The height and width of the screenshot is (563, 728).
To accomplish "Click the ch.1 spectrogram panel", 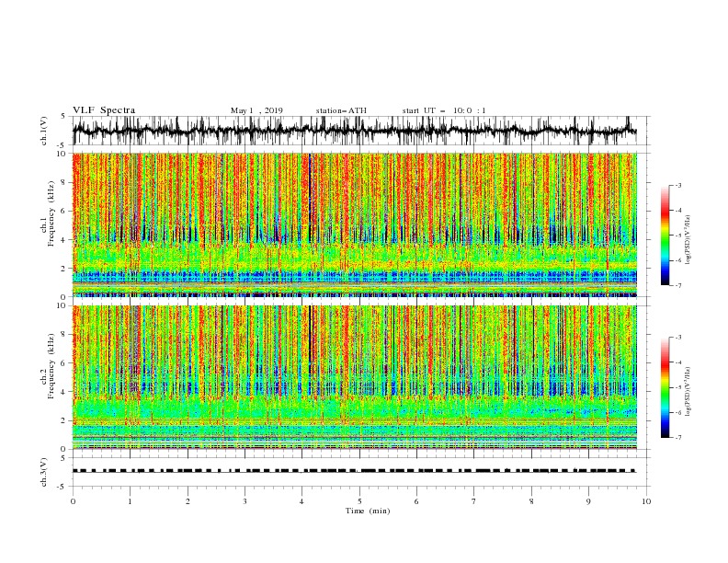I will (x=355, y=224).
